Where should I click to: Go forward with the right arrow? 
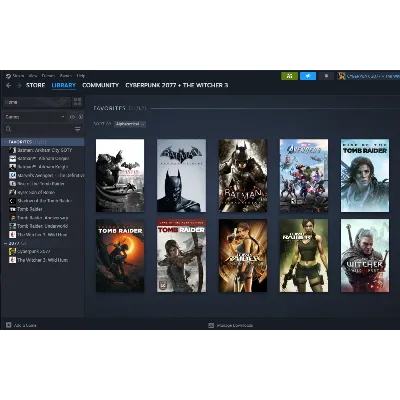click(x=19, y=86)
